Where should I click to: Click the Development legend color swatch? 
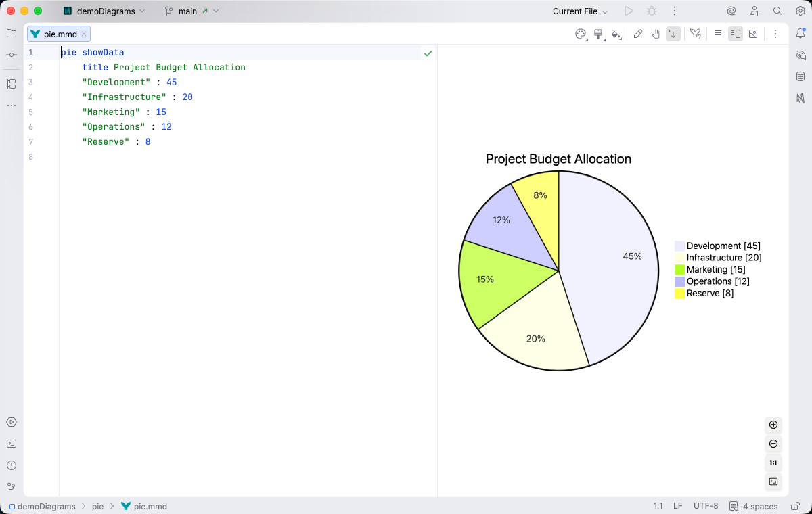[679, 246]
